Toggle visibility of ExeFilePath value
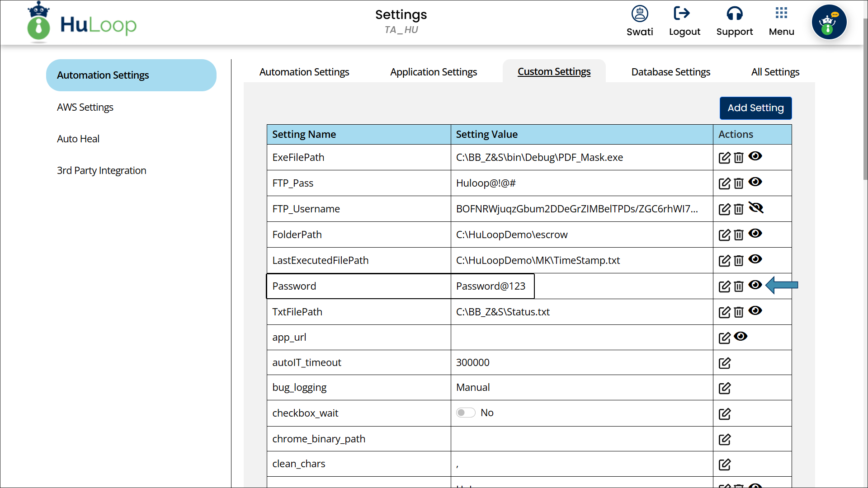 click(755, 156)
